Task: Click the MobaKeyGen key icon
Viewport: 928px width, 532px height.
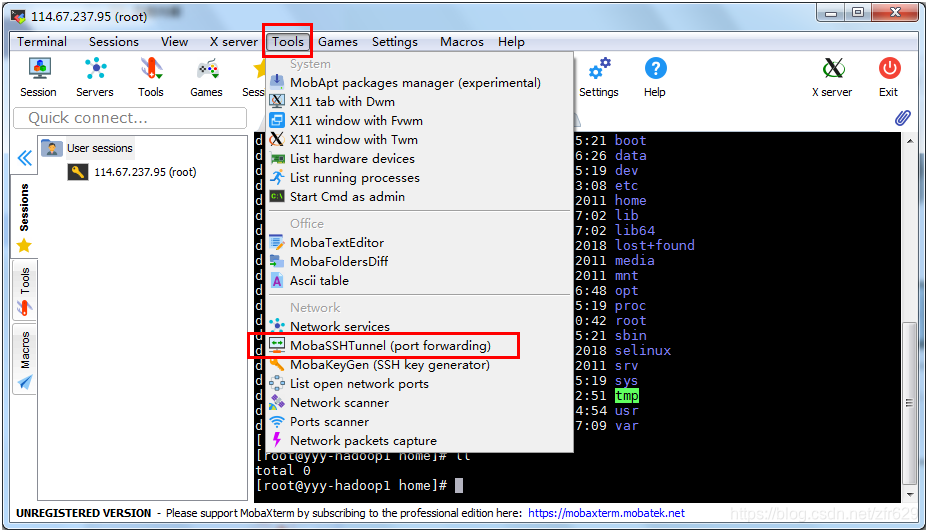Action: [x=277, y=365]
